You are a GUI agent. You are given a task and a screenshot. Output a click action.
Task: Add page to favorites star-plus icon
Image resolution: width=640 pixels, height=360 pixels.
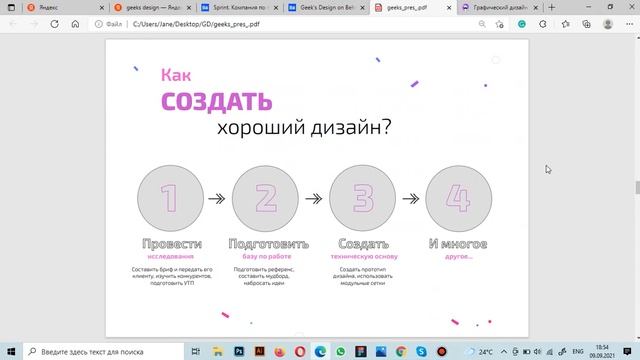(500, 24)
